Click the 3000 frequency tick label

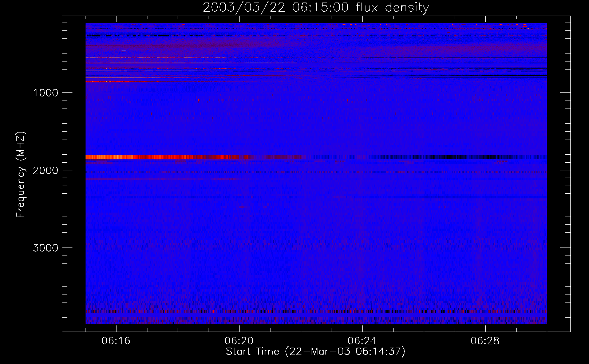coord(46,248)
